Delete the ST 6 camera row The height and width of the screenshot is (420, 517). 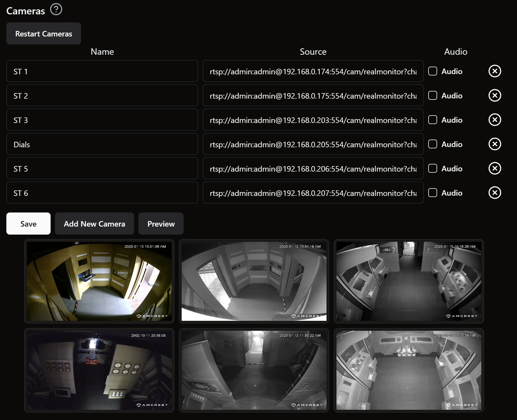pos(495,193)
